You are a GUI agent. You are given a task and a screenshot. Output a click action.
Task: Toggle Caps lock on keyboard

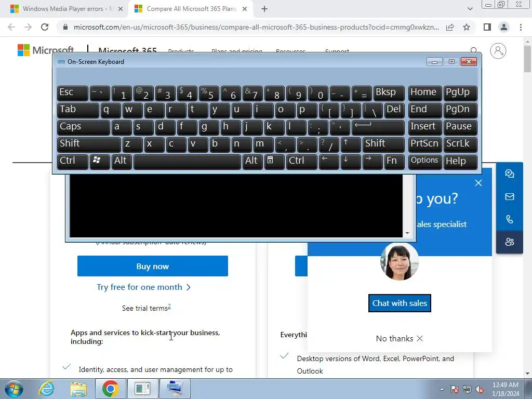(83, 128)
